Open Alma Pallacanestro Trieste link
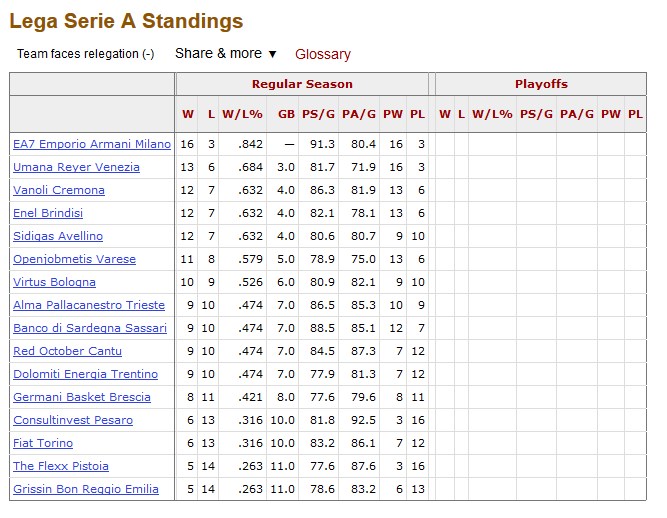This screenshot has width=667, height=518. [89, 305]
